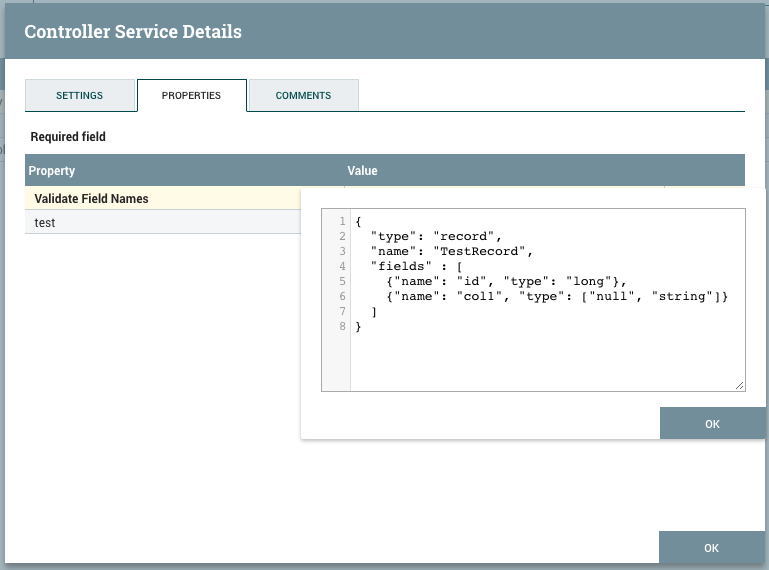Click line number 1 in editor gutter
Image resolution: width=769 pixels, height=570 pixels.
(342, 221)
